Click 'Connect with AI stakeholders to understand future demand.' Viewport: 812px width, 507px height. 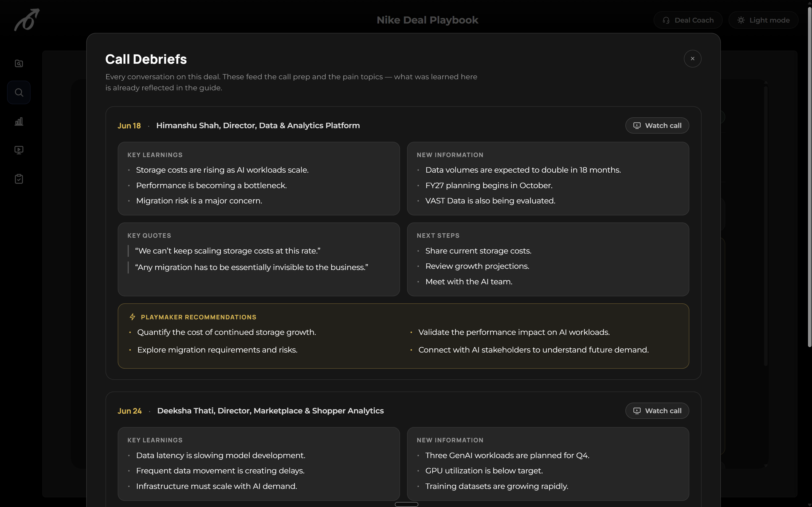click(533, 350)
